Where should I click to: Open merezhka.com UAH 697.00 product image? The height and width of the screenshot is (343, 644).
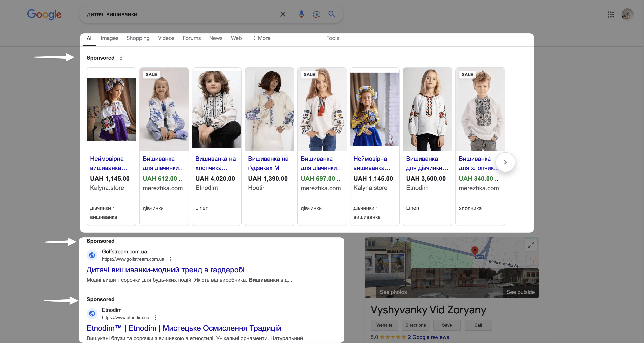322,109
